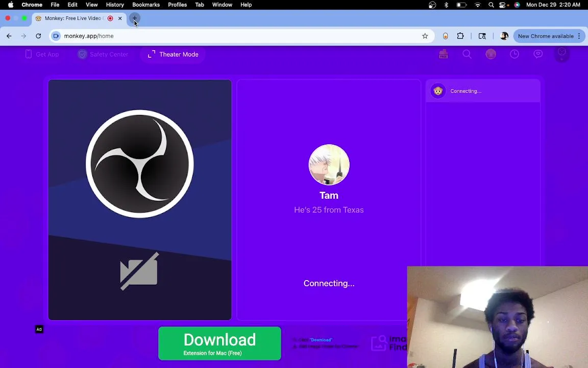Click the green Download extension button

[x=219, y=343]
